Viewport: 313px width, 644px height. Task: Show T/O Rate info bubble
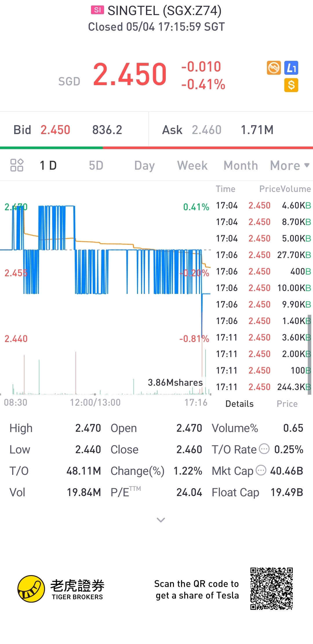(264, 449)
